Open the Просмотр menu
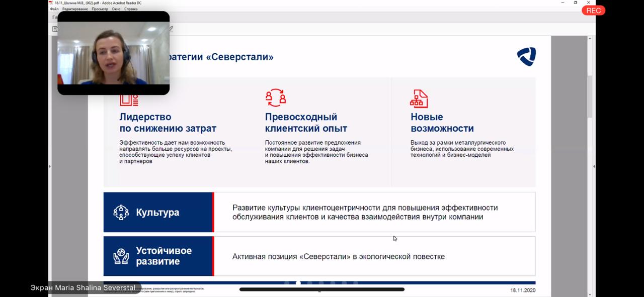This screenshot has width=644, height=297. [x=100, y=9]
